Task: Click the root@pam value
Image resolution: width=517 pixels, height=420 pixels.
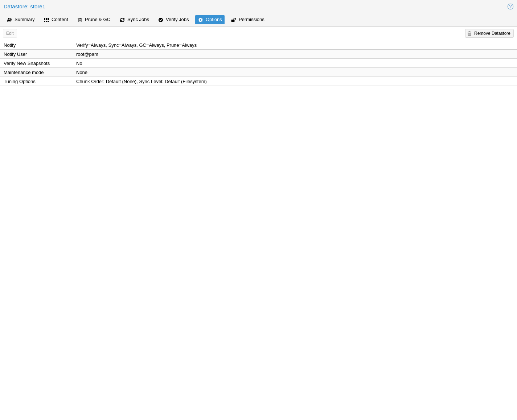Action: click(87, 54)
